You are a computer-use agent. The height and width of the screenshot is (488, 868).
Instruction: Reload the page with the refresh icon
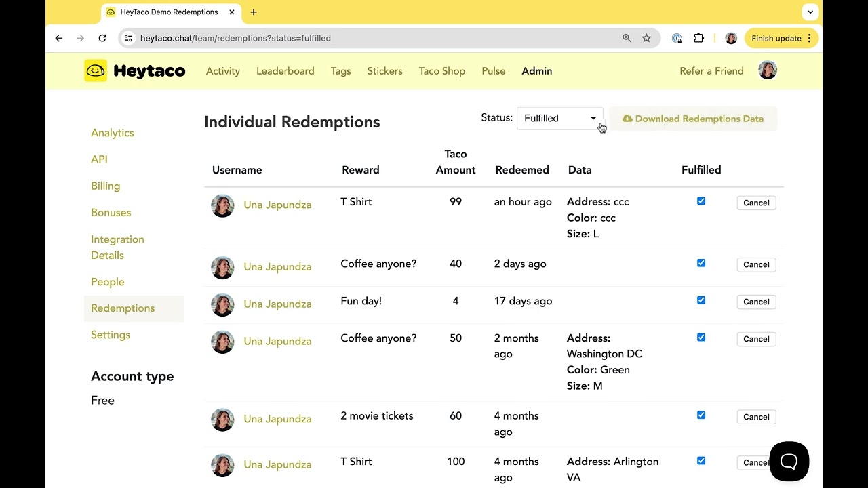pos(102,39)
